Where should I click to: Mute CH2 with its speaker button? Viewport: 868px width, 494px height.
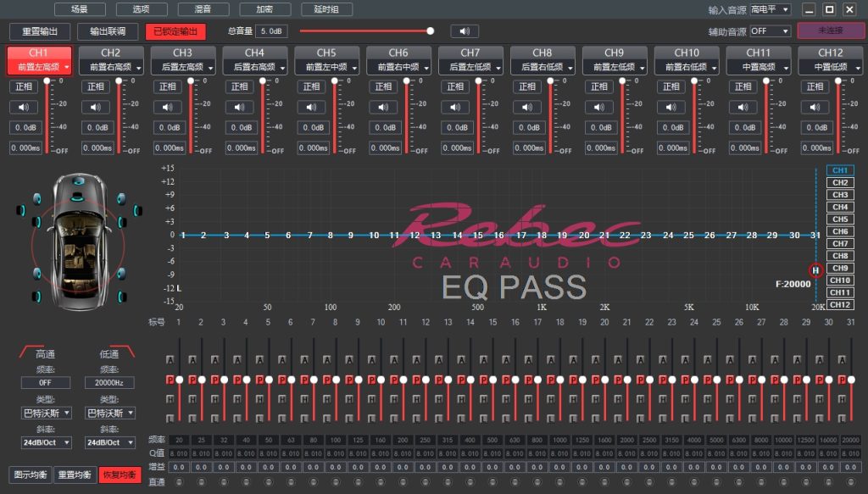(x=96, y=107)
